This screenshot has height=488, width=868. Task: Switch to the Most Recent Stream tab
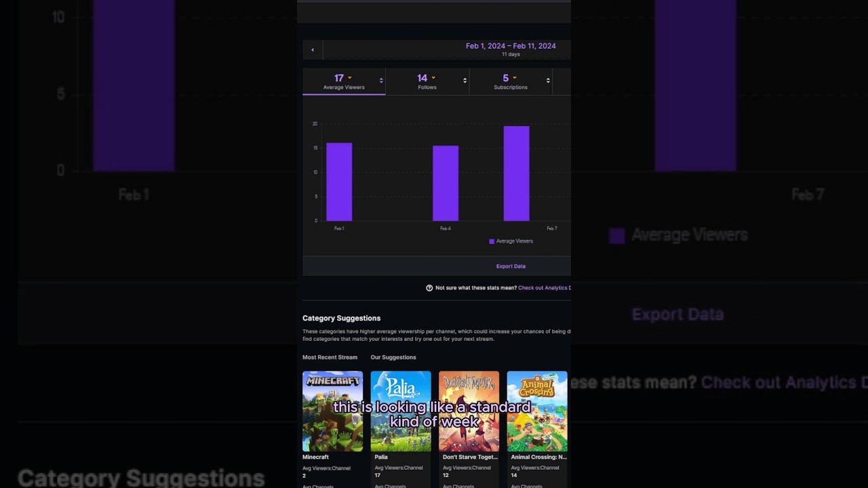(x=330, y=357)
